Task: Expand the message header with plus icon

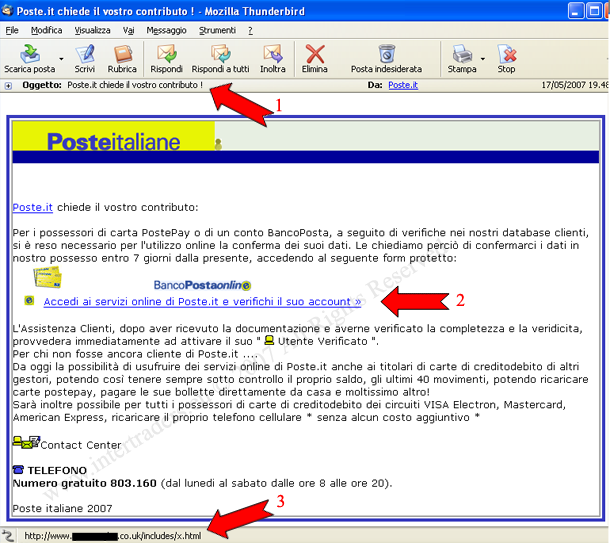Action: (x=8, y=85)
